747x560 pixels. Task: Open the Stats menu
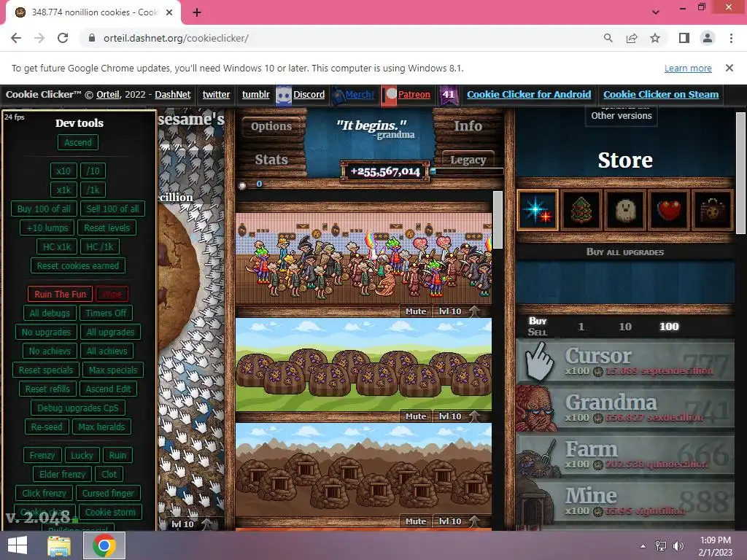(x=271, y=160)
